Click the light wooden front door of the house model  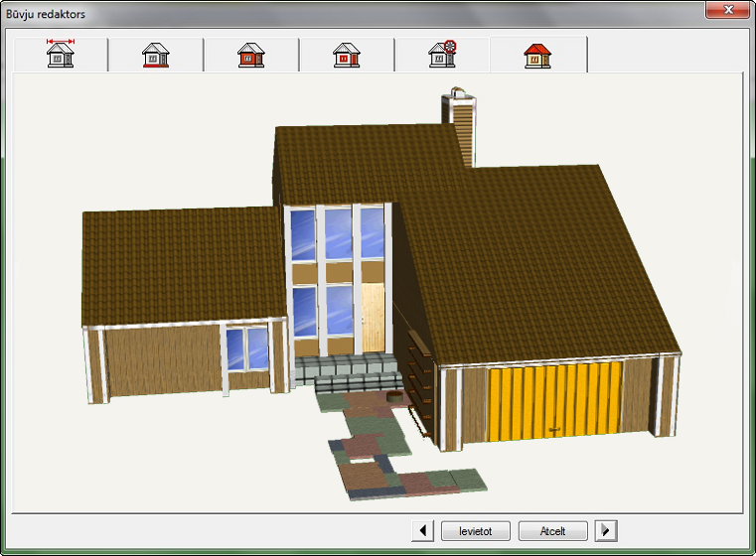click(x=374, y=317)
